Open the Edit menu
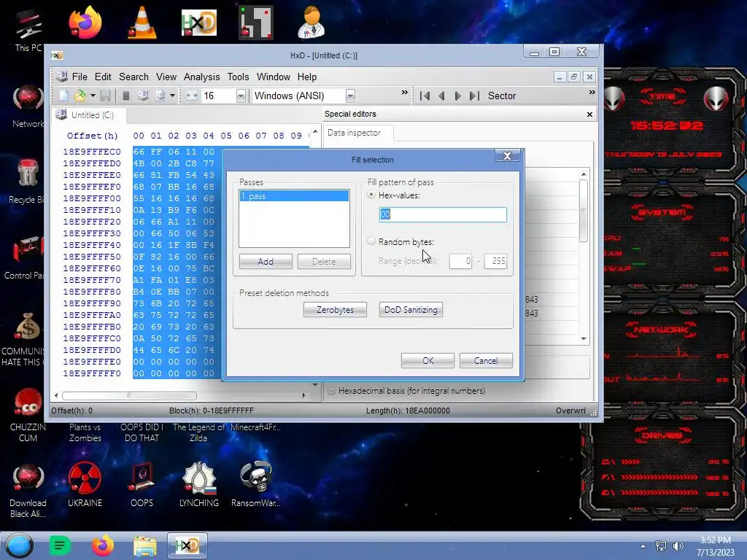747x560 pixels. click(x=102, y=77)
